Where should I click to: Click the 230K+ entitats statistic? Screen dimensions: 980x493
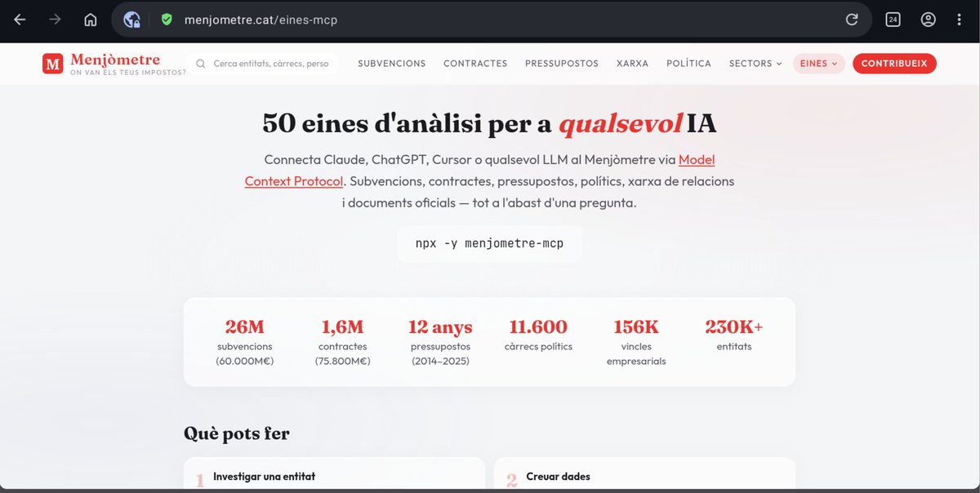(x=734, y=335)
